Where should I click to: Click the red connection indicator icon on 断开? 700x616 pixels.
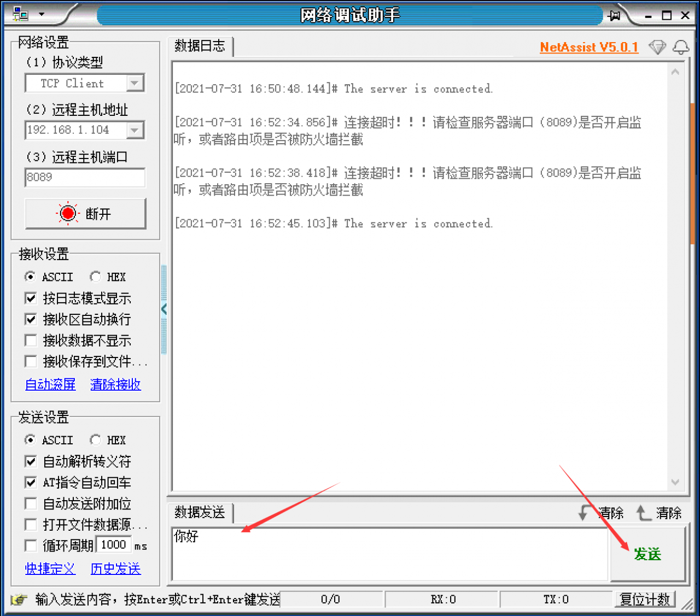tap(68, 213)
